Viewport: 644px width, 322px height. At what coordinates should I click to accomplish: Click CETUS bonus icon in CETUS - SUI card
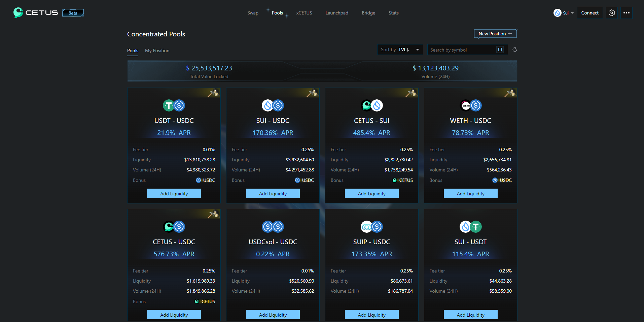pyautogui.click(x=395, y=180)
